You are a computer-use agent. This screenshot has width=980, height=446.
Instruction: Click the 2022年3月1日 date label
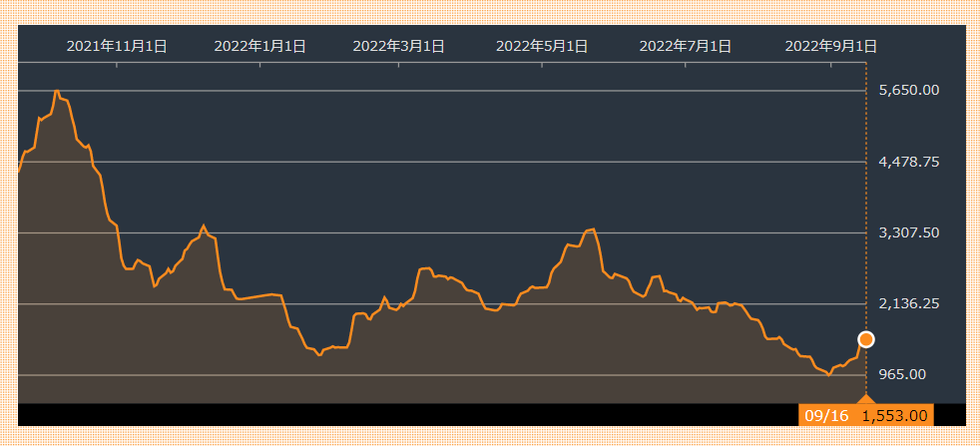[x=399, y=46]
